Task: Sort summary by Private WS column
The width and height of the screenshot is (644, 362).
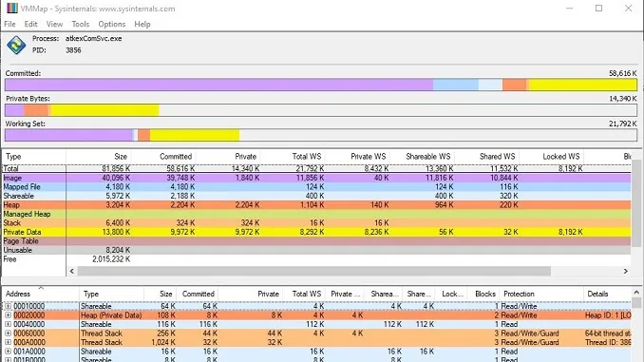Action: [357, 157]
